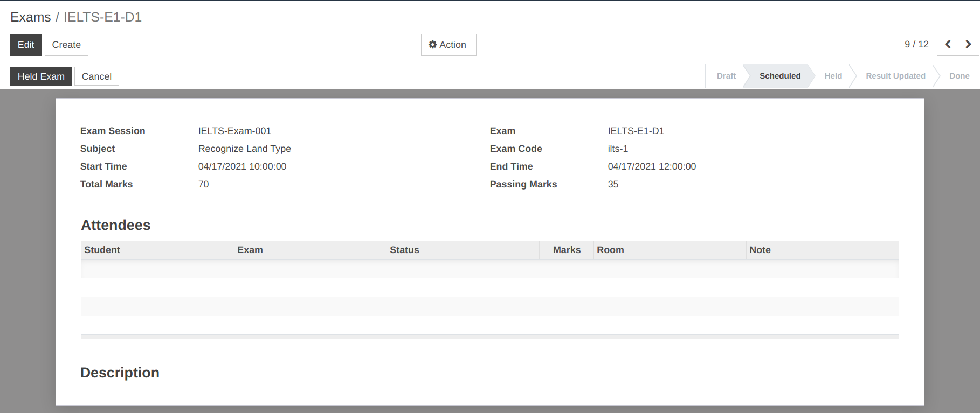980x413 pixels.
Task: Sort attendees by Status column header
Action: pyautogui.click(x=463, y=250)
